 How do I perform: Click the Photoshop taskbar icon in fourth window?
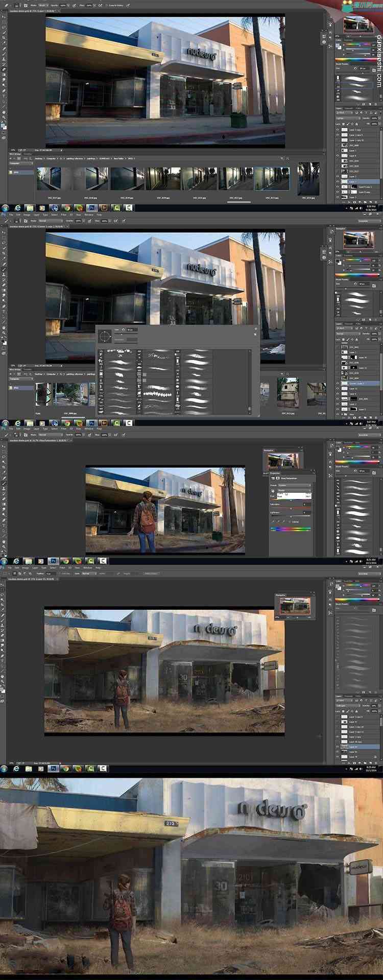pos(53,768)
